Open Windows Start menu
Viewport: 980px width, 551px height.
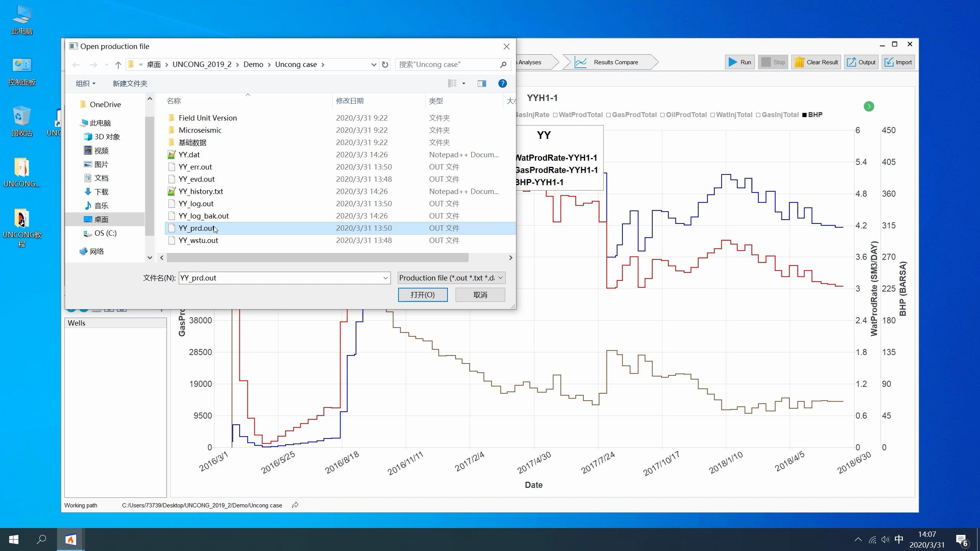tap(14, 540)
